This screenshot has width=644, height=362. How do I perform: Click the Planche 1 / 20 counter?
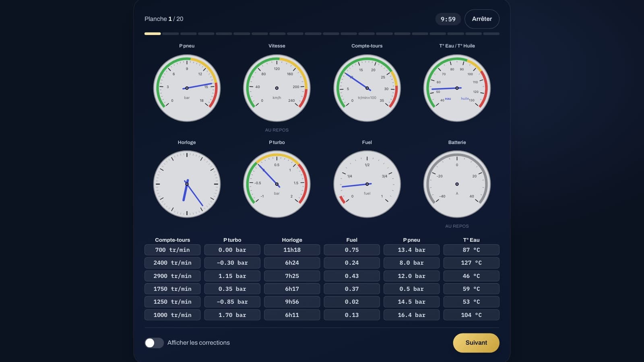click(164, 19)
